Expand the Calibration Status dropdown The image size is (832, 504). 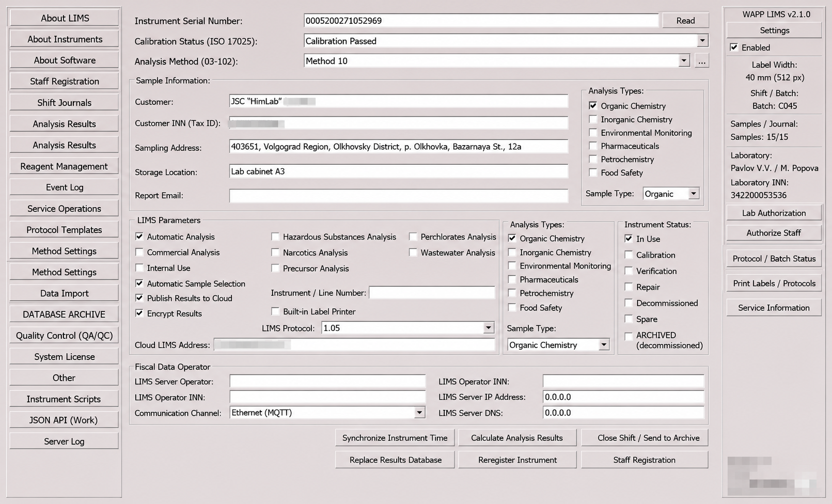coord(702,41)
